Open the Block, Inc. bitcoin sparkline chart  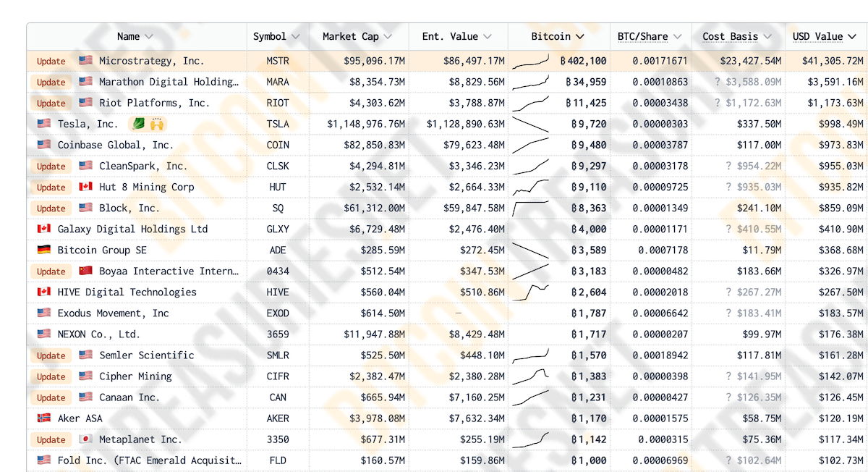tap(530, 208)
